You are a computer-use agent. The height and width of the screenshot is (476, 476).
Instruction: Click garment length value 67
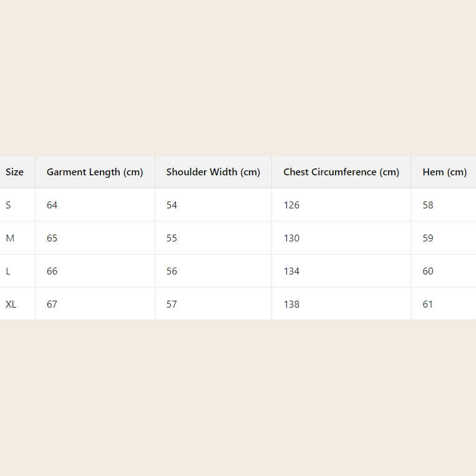click(52, 304)
